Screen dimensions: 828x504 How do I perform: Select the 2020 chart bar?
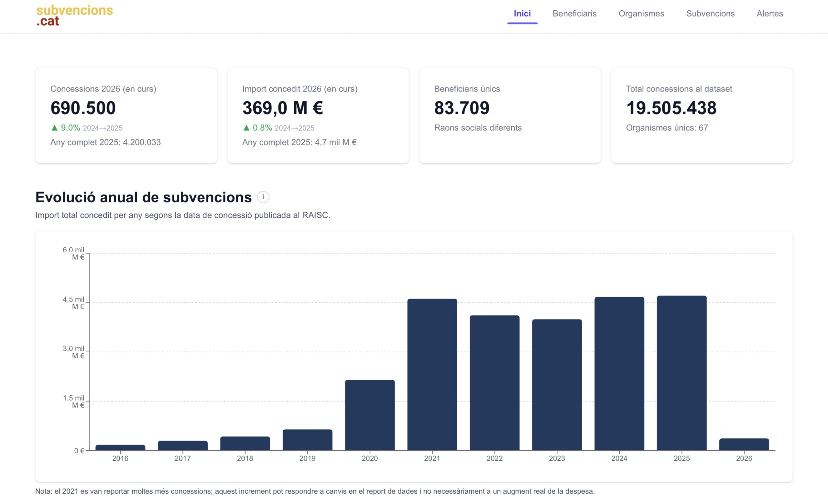pos(370,415)
